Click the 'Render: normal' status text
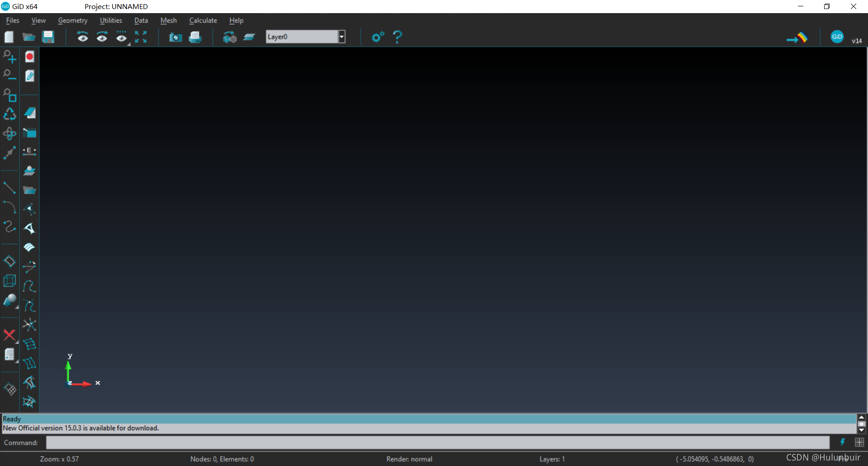868x466 pixels. coord(409,459)
